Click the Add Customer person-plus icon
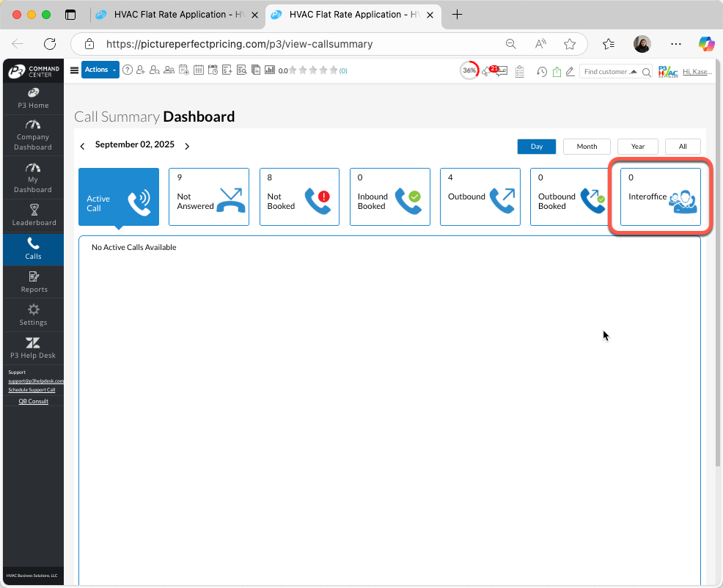 click(x=141, y=70)
